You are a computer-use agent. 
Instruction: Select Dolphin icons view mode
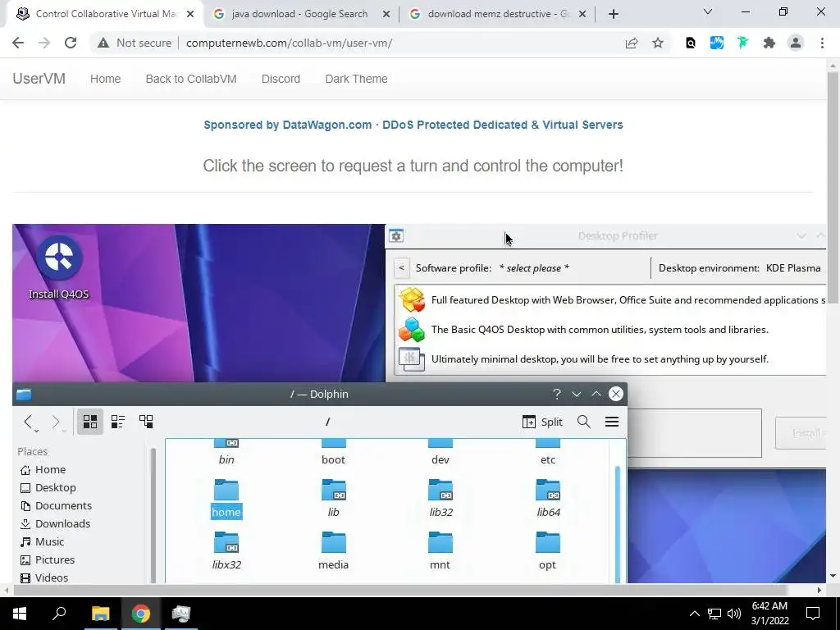click(x=90, y=422)
